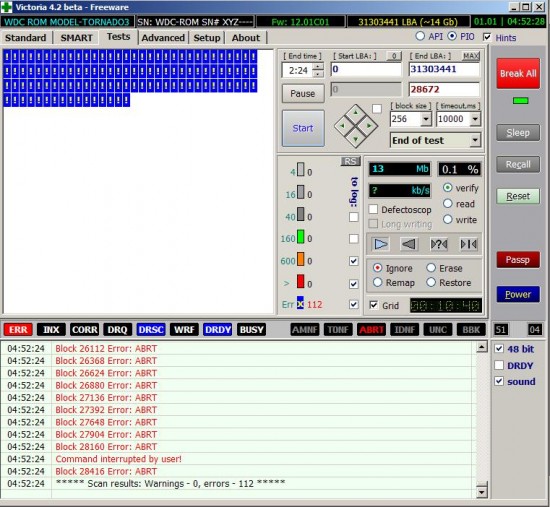
Task: Click the MAX end LBA button
Action: click(x=470, y=56)
